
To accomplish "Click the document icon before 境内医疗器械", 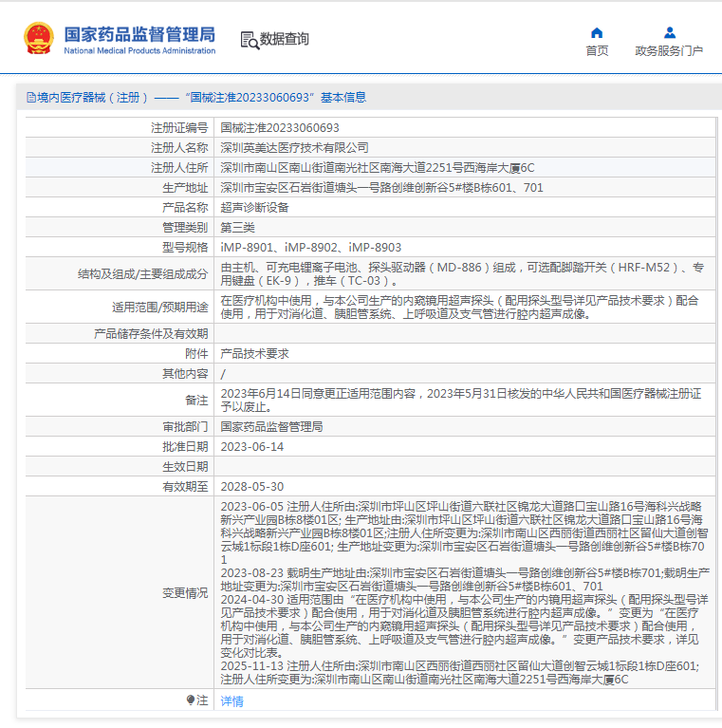I will pyautogui.click(x=28, y=98).
